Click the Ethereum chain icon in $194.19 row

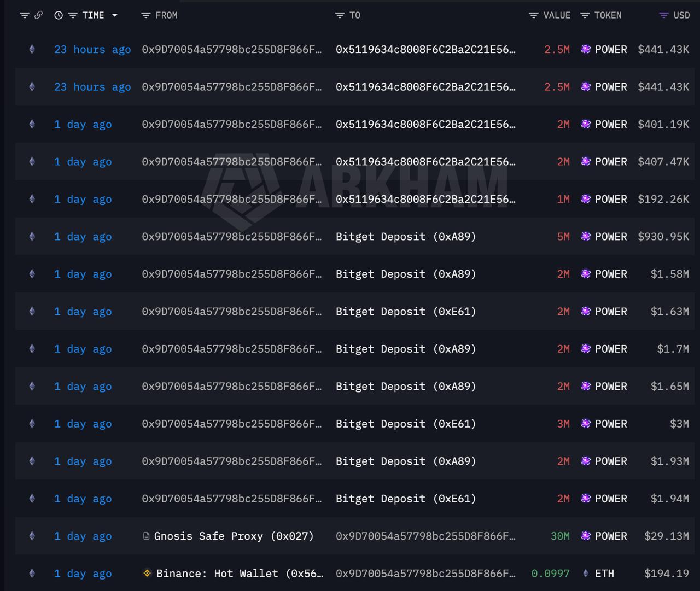pos(32,574)
